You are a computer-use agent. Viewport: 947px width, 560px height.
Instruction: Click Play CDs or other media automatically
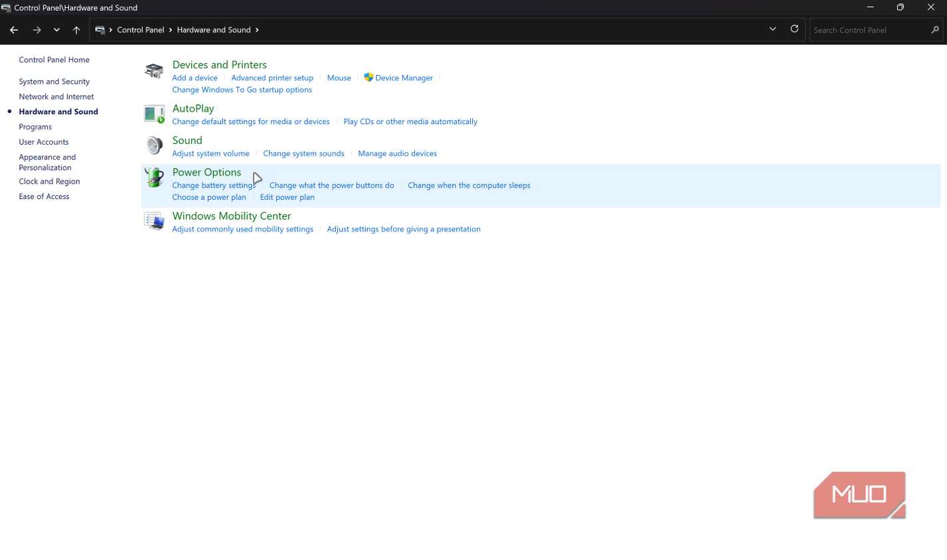point(410,121)
